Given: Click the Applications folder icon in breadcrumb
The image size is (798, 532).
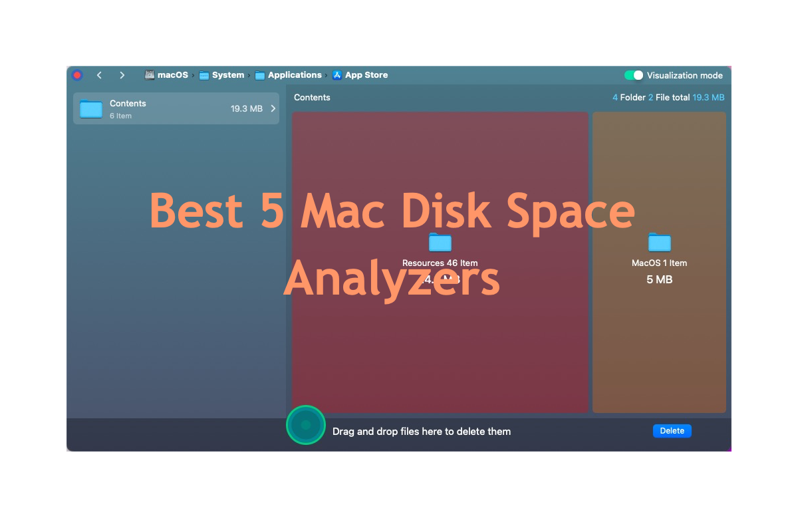Looking at the screenshot, I should point(260,75).
